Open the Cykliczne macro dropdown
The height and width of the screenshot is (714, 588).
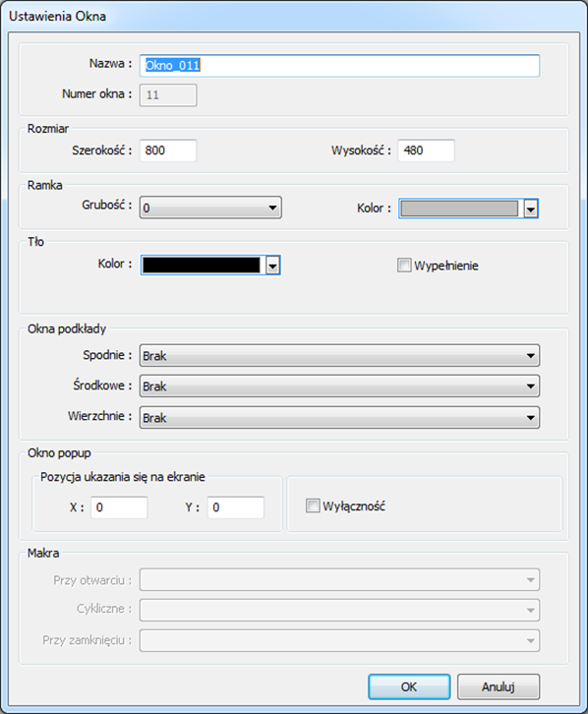[339, 610]
